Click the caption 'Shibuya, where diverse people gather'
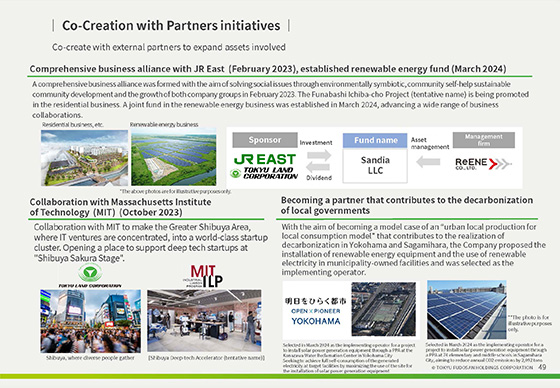 tap(90, 358)
